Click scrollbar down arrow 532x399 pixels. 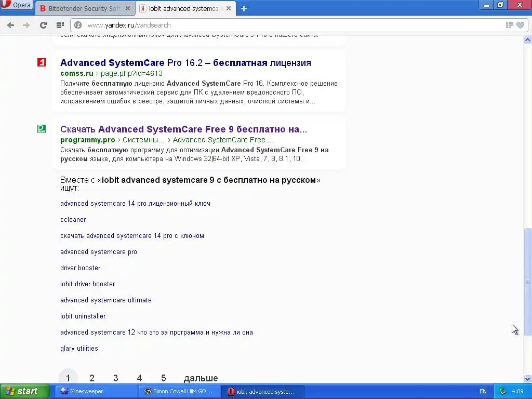(528, 379)
